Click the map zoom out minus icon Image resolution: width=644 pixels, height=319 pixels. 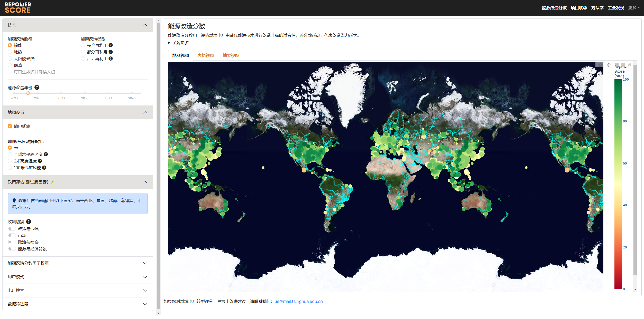(x=623, y=65)
